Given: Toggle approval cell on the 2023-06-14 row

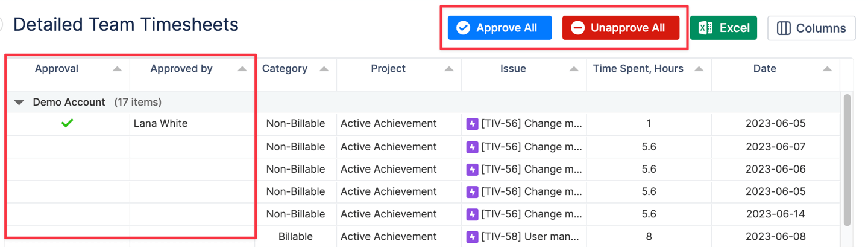Looking at the screenshot, I should click(x=67, y=214).
